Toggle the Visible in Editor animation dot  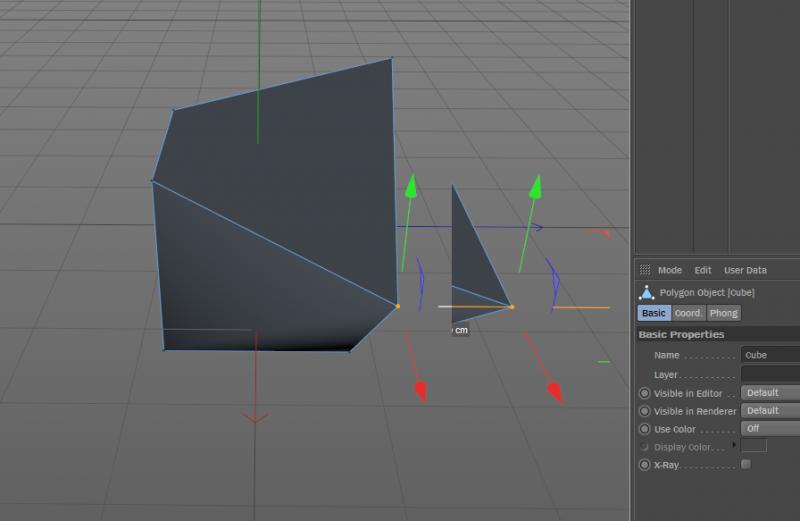644,393
